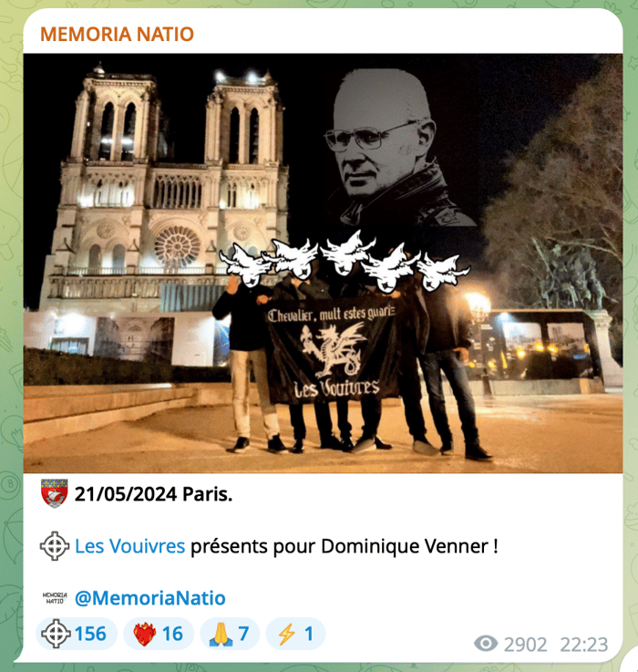Select the 21/05/2024 Paris date text

click(x=153, y=494)
